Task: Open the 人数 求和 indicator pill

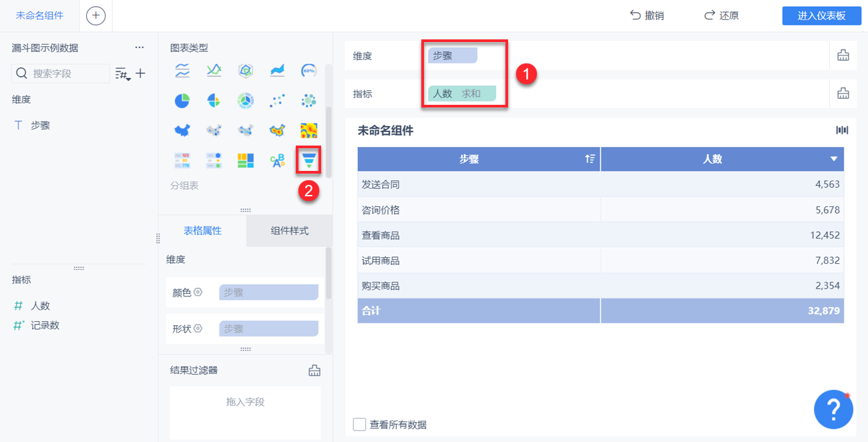Action: pyautogui.click(x=462, y=93)
